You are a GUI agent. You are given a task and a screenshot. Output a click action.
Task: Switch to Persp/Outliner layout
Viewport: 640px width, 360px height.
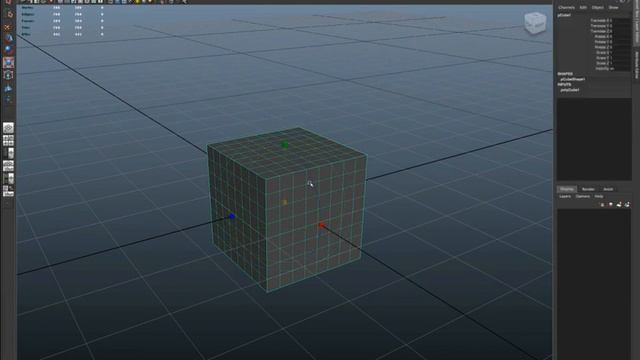(9, 153)
